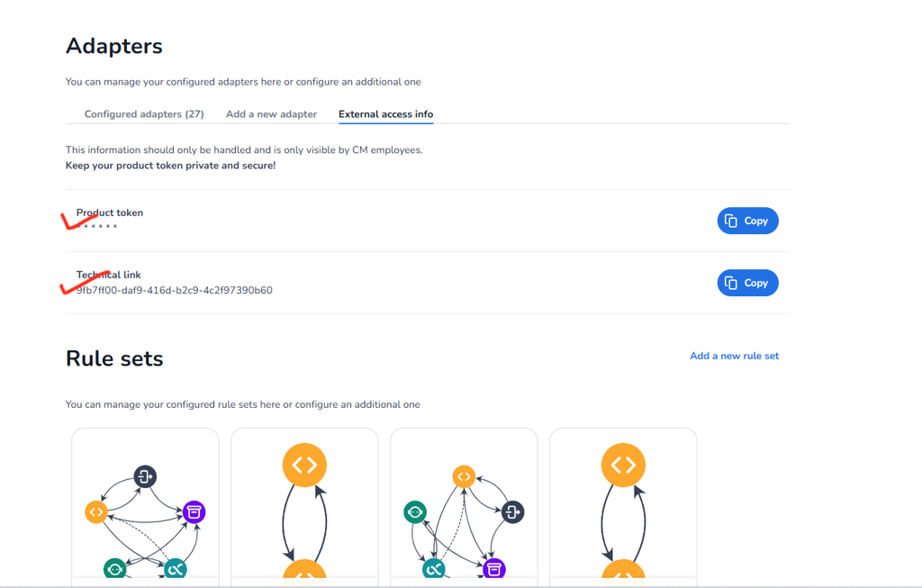
Task: Click the Product token label
Action: click(x=110, y=213)
